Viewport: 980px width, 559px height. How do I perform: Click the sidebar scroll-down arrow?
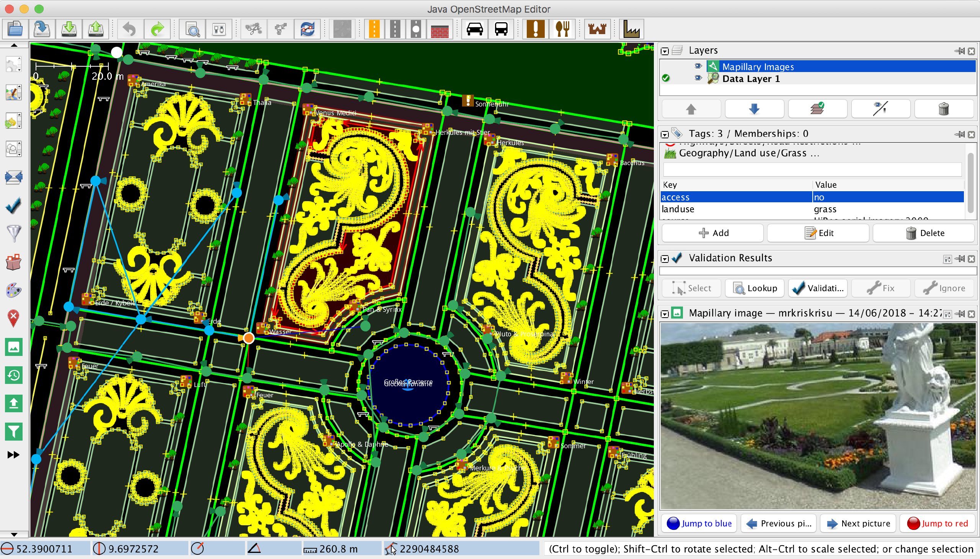click(14, 534)
